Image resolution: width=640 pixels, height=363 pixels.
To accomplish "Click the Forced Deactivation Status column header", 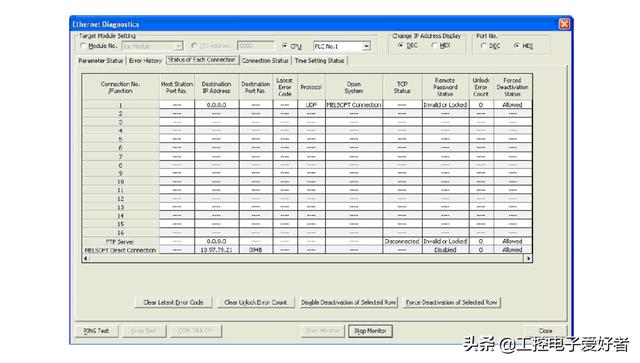I will pos(513,87).
